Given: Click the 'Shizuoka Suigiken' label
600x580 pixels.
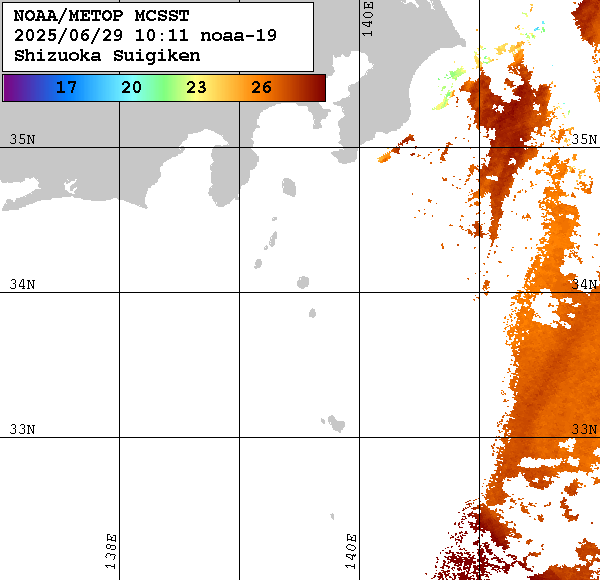Looking at the screenshot, I should pyautogui.click(x=107, y=56).
